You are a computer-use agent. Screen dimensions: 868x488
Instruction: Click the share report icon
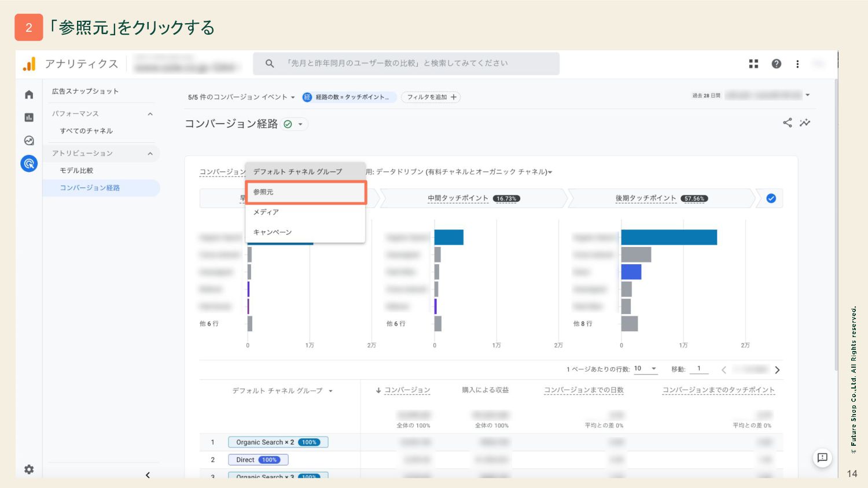pos(787,123)
